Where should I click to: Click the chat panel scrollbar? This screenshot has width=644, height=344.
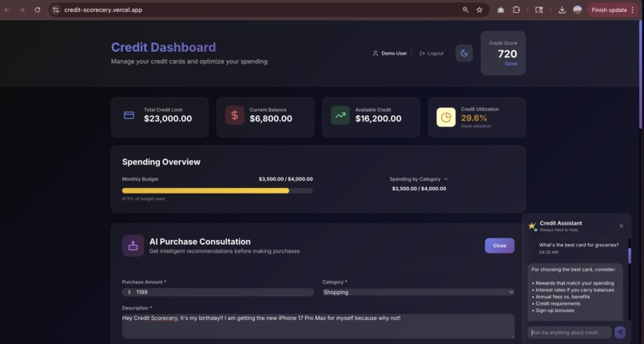630,256
